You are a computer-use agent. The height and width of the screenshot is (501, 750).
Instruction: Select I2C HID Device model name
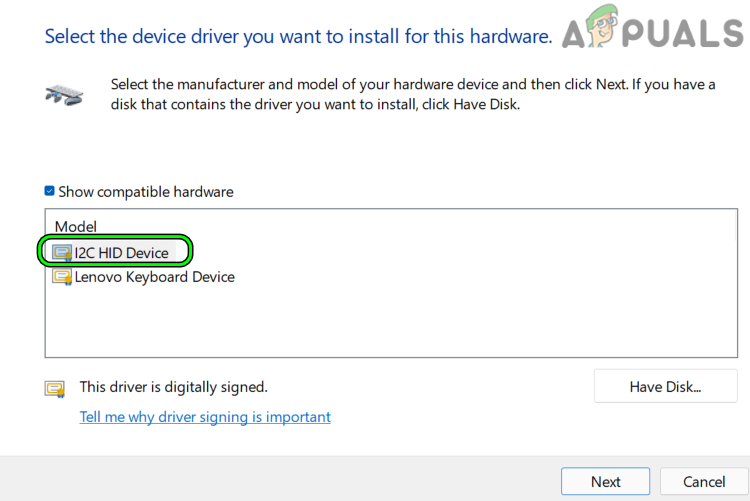[121, 253]
